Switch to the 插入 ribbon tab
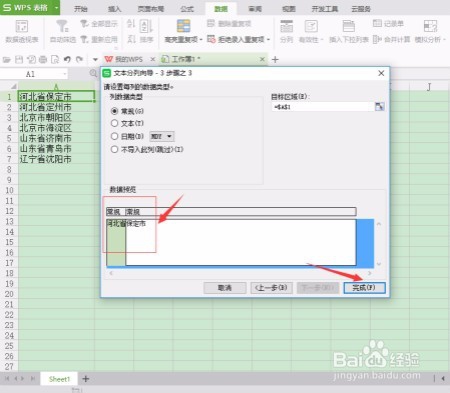The width and height of the screenshot is (450, 393). (114, 9)
